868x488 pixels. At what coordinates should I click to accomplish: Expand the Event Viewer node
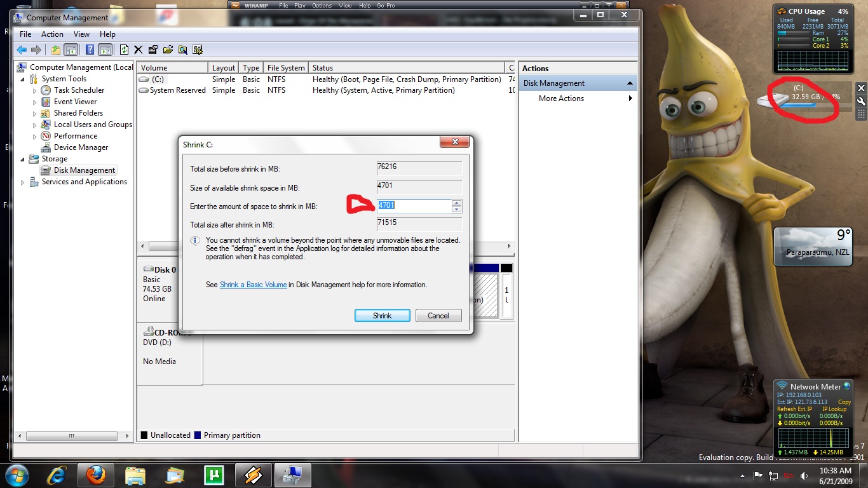[35, 102]
